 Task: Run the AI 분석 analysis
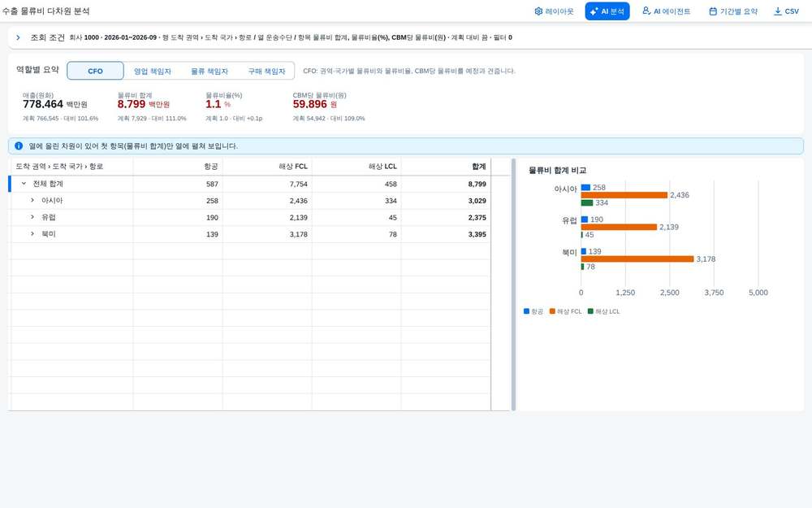(607, 11)
